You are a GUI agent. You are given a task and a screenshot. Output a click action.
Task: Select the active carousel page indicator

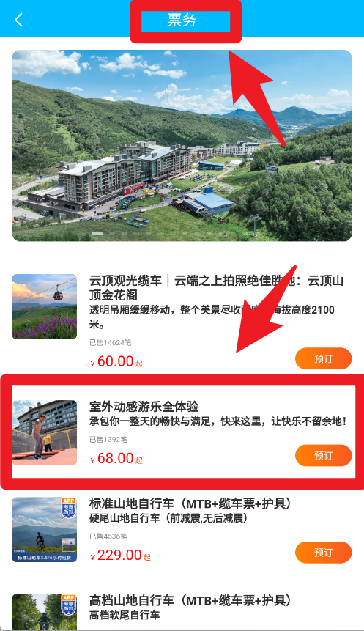[x=97, y=233]
